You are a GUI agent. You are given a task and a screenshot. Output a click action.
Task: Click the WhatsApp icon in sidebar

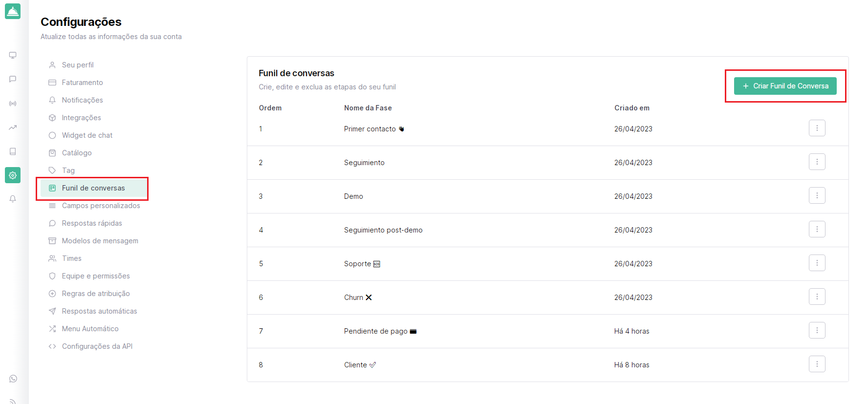coord(13,379)
